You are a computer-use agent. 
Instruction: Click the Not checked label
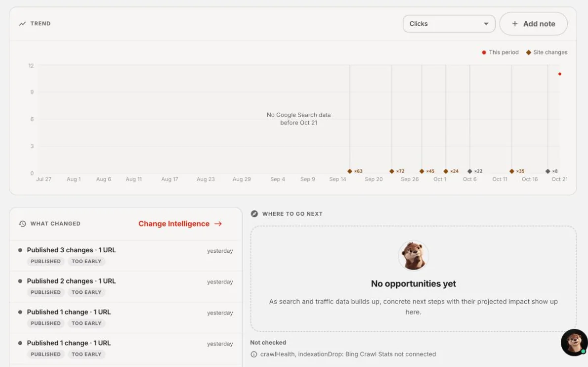tap(268, 342)
